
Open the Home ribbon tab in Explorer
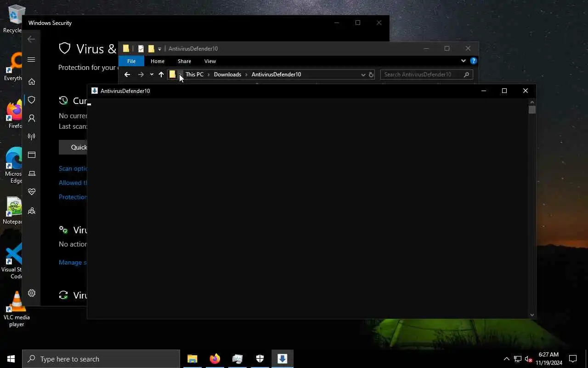(x=158, y=61)
